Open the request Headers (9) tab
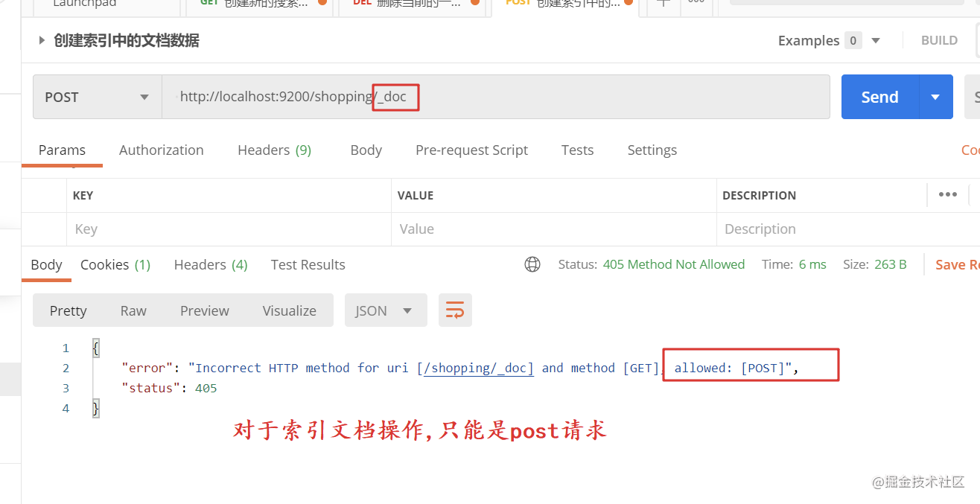The image size is (980, 504). coord(274,150)
